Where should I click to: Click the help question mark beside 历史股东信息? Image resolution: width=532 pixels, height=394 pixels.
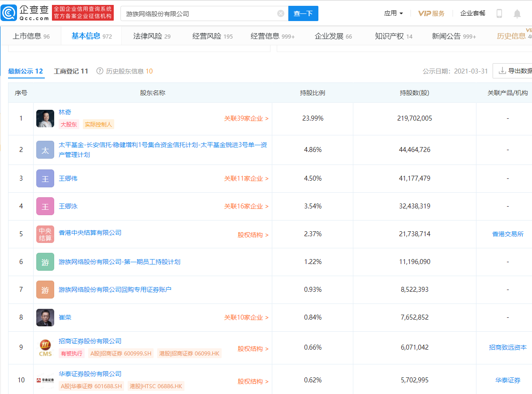pos(99,71)
